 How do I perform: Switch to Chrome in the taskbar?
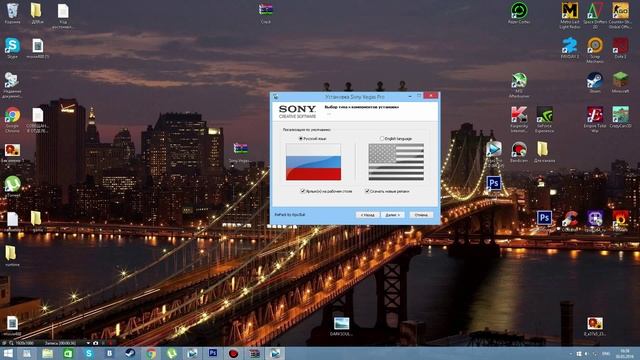tap(151, 353)
